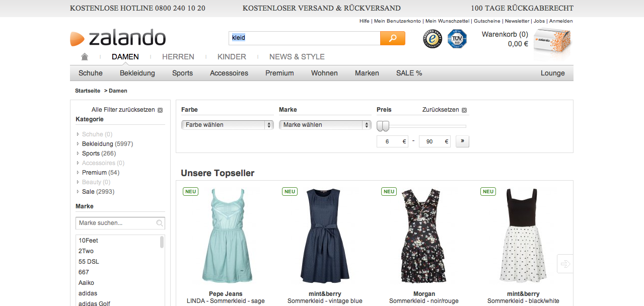Click the Zalando logo
This screenshot has height=306, width=644.
tap(118, 38)
